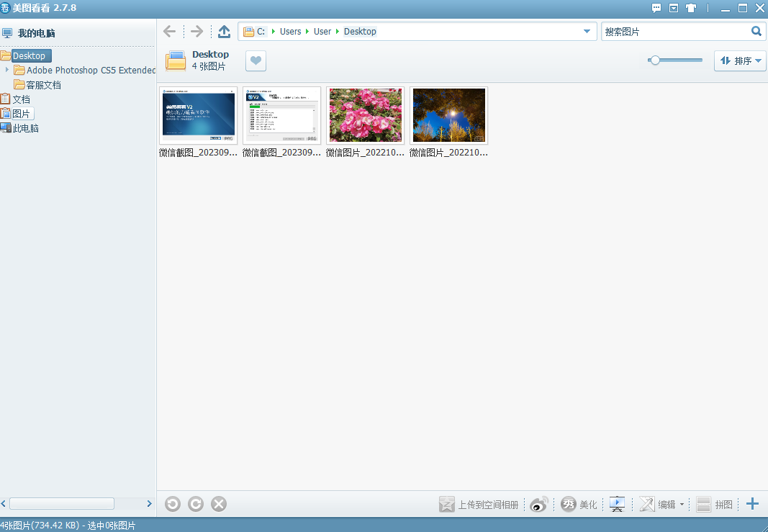This screenshot has height=532, width=768.
Task: Click the 搜索图片 search field
Action: (x=674, y=32)
